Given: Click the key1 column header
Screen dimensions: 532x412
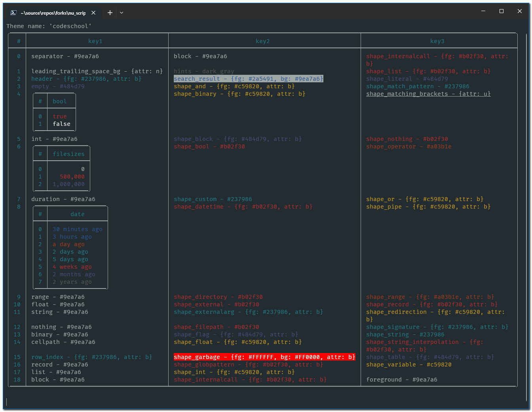Looking at the screenshot, I should pos(95,41).
